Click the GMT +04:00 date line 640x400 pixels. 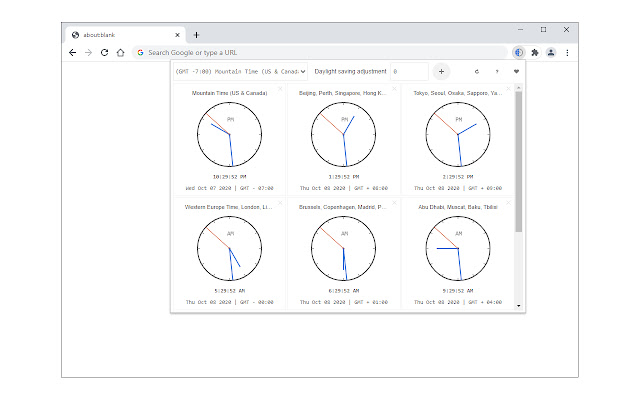[458, 302]
